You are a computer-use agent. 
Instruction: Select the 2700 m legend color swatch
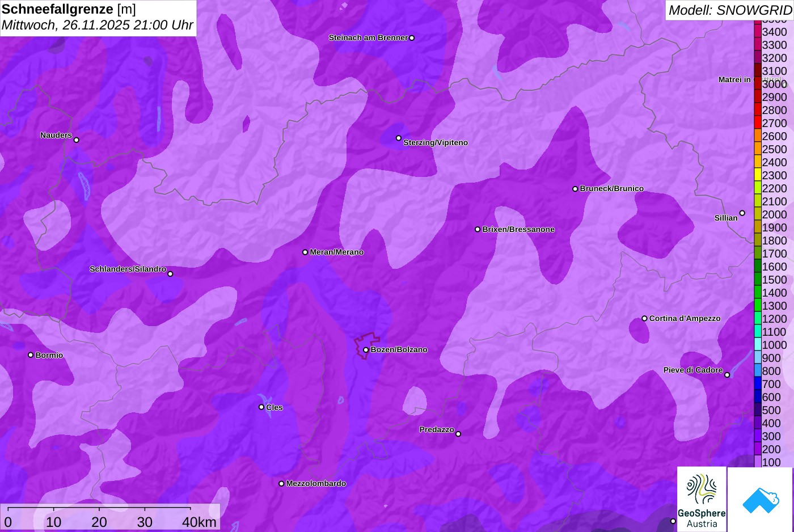click(758, 123)
